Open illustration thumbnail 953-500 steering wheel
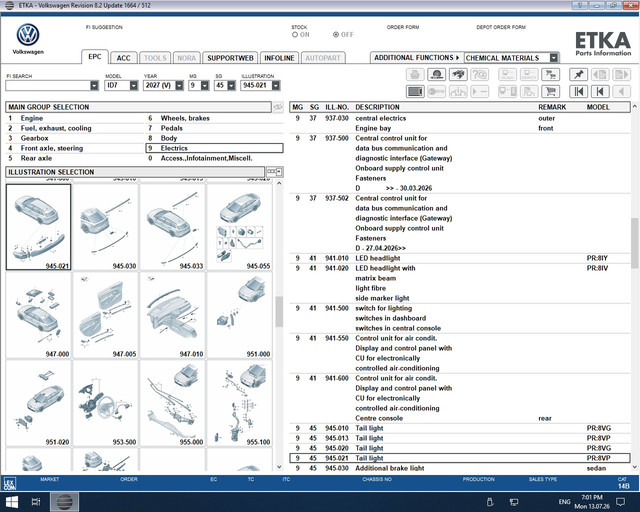The width and height of the screenshot is (640, 512). point(106,403)
